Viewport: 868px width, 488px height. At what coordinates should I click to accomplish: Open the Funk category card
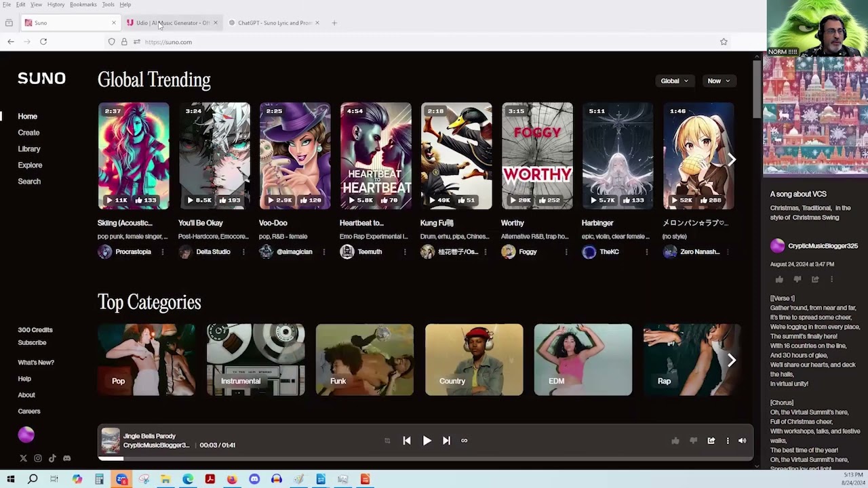click(365, 360)
